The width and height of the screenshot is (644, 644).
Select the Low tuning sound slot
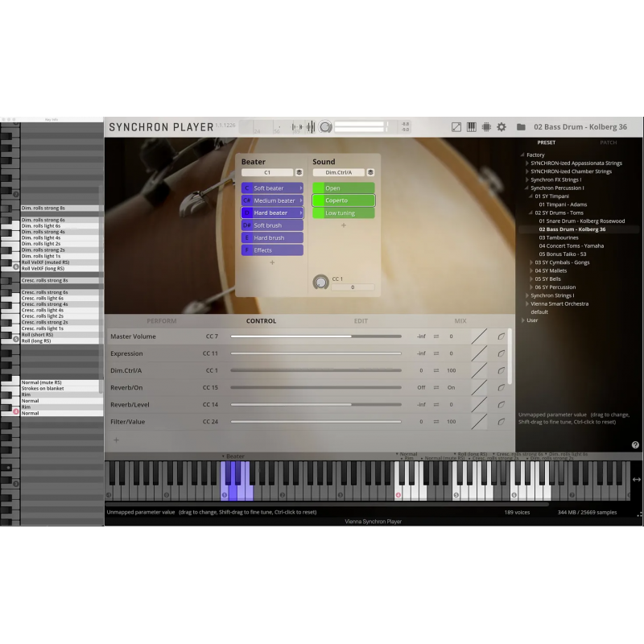point(344,213)
